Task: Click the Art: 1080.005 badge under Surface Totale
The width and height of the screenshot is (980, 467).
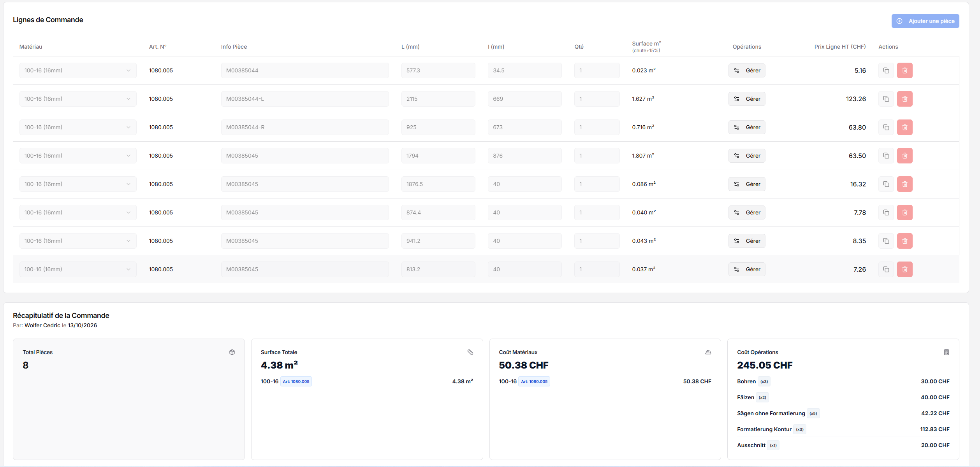Action: click(296, 381)
